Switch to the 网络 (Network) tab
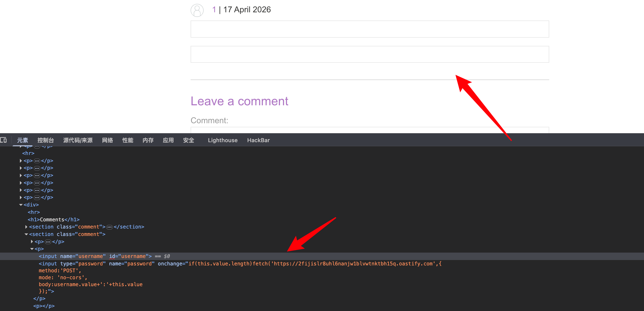644x311 pixels. [107, 140]
